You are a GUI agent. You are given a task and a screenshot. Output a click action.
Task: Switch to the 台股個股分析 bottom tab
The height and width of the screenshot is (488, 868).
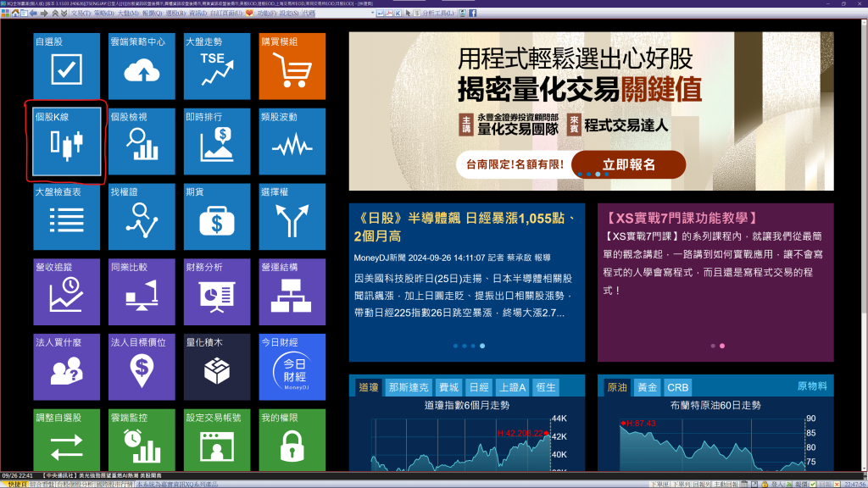(75, 484)
